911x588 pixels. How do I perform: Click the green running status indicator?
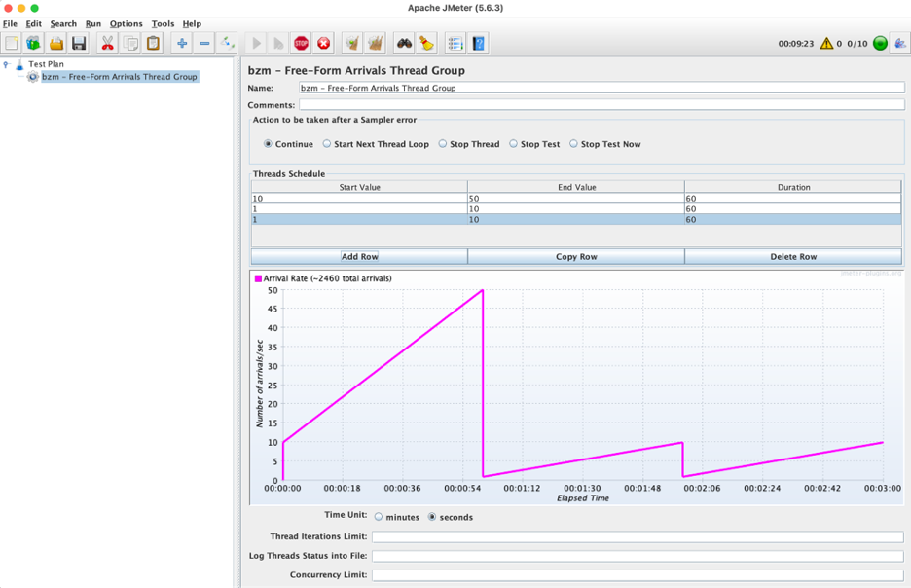(x=880, y=43)
